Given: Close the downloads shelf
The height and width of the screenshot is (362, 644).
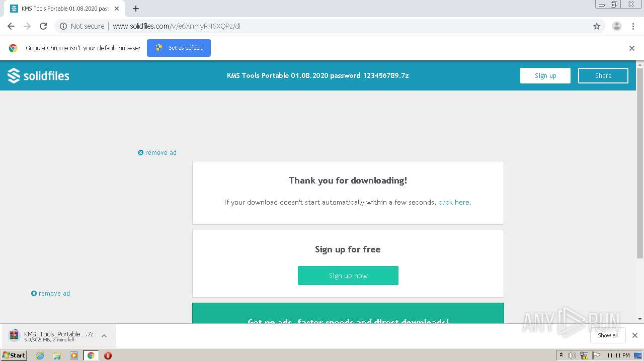Looking at the screenshot, I should tap(635, 335).
